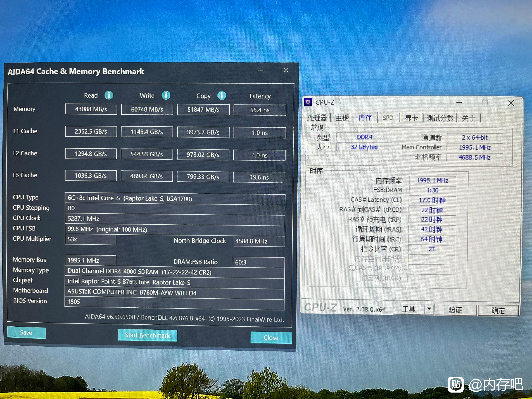Viewport: 532px width, 399px height.
Task: Click the L2 Cache Copy value 973.02 GB/s
Action: coord(203,155)
